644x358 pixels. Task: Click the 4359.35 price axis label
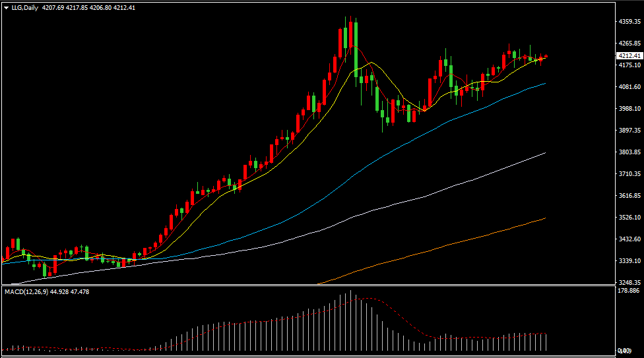point(628,22)
